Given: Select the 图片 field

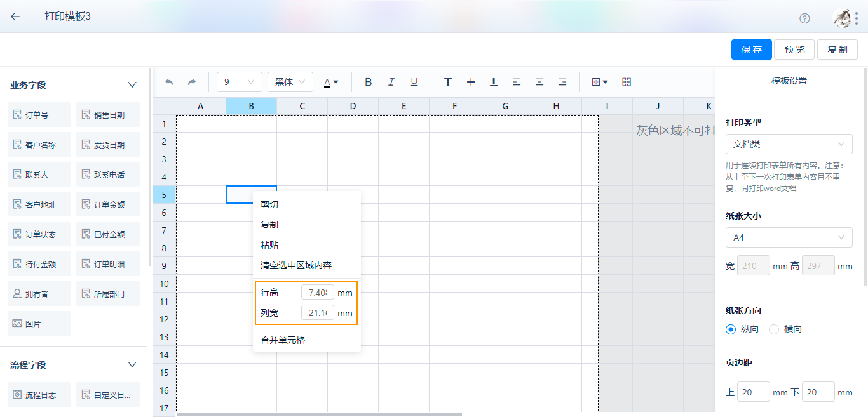Looking at the screenshot, I should click(39, 324).
